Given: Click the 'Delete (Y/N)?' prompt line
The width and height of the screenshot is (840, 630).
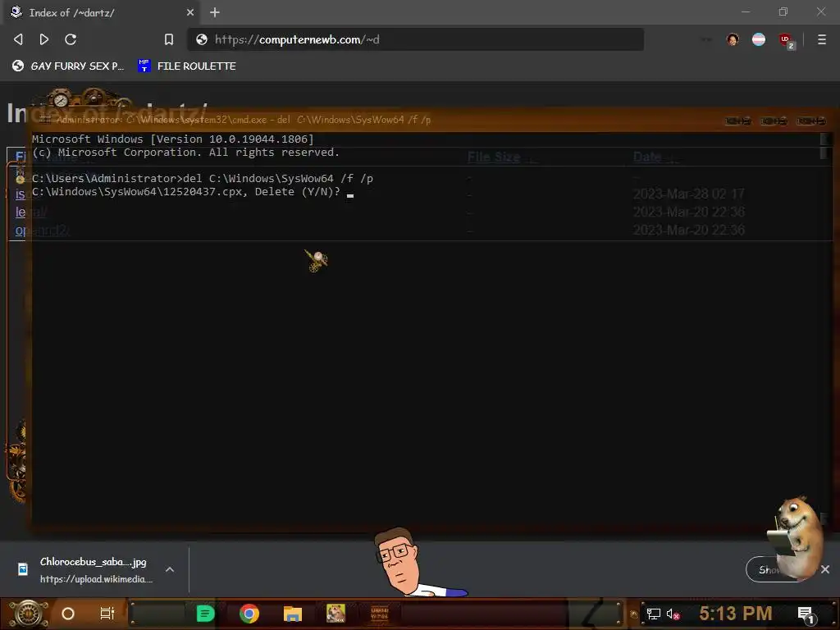Looking at the screenshot, I should click(186, 192).
